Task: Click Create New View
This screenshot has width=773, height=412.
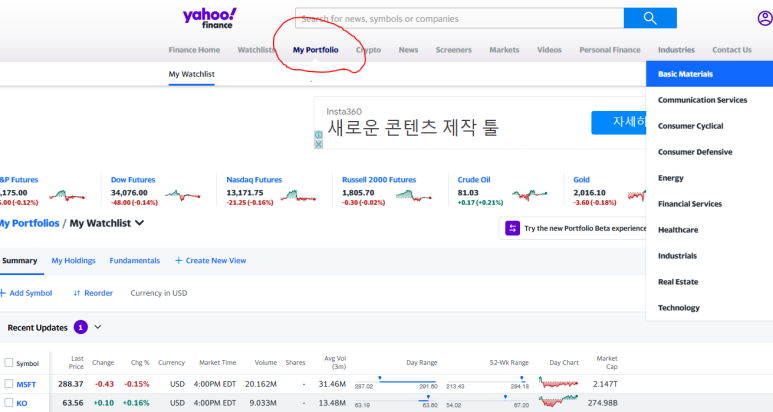Action: (211, 261)
